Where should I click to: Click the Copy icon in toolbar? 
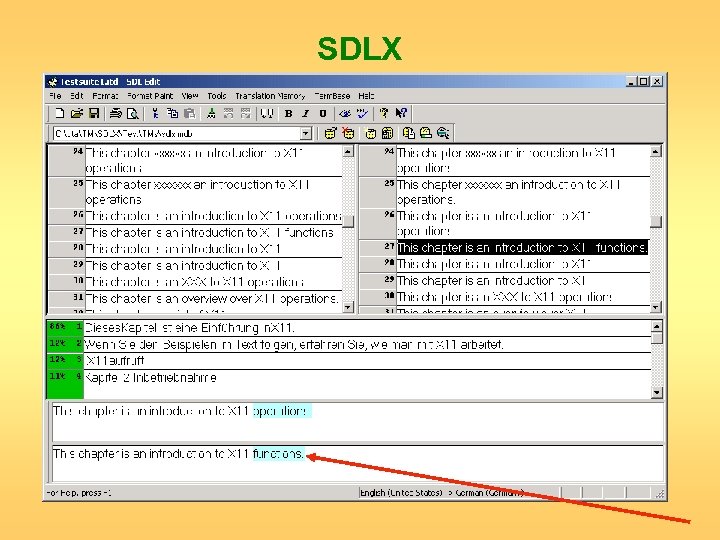pyautogui.click(x=172, y=113)
